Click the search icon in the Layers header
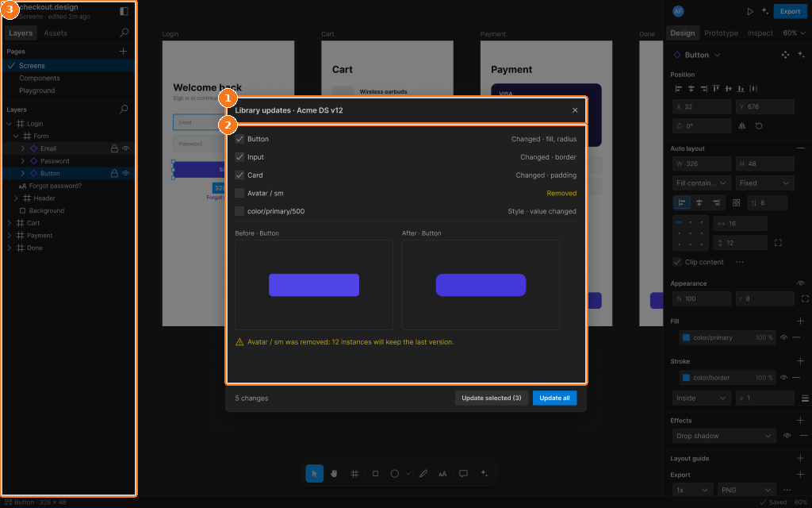 click(124, 110)
